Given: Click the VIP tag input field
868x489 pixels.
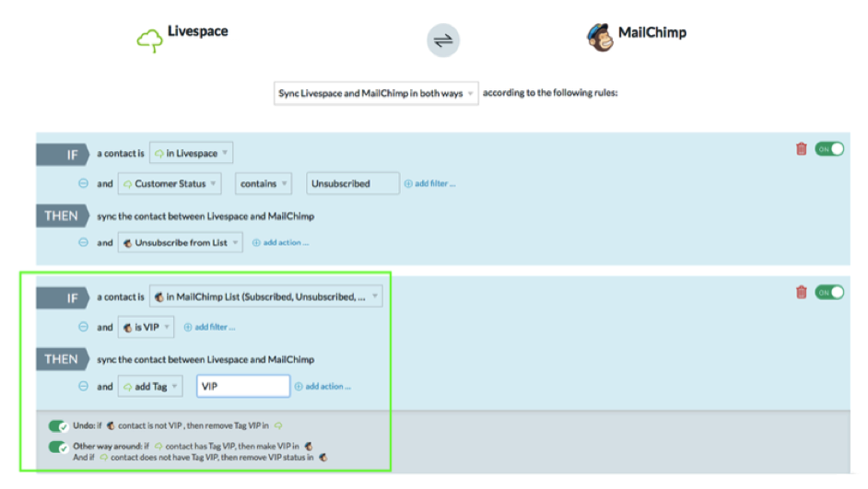Looking at the screenshot, I should [243, 386].
